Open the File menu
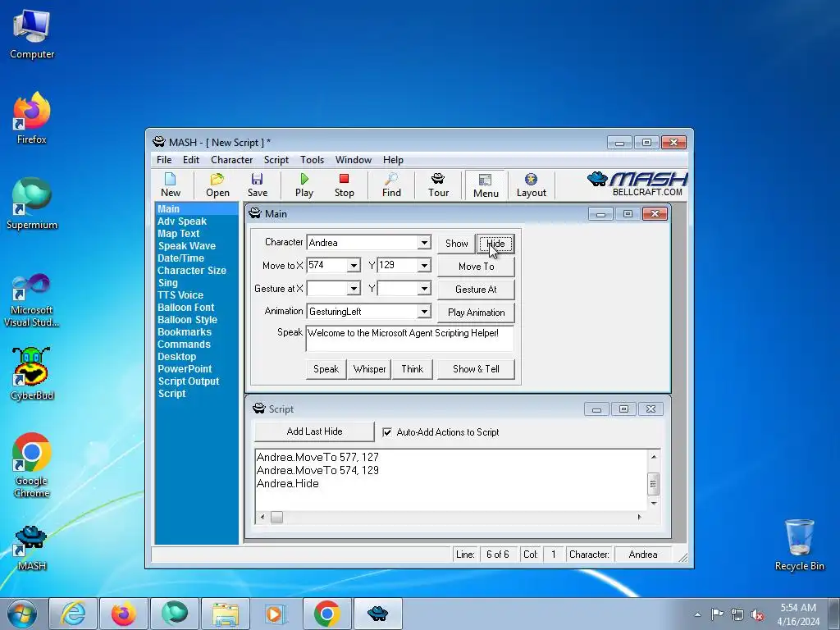The height and width of the screenshot is (630, 840). click(x=164, y=160)
